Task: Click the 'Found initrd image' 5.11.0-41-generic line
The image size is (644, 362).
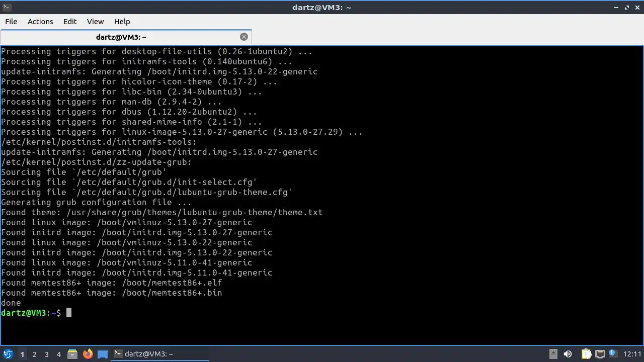Action: [136, 273]
